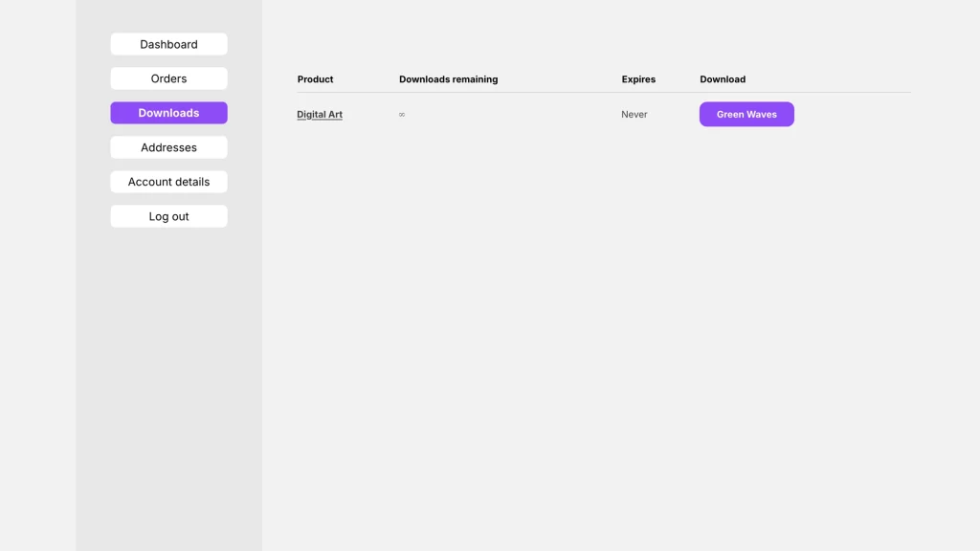This screenshot has height=551, width=980.
Task: Log out of the account
Action: 168,216
